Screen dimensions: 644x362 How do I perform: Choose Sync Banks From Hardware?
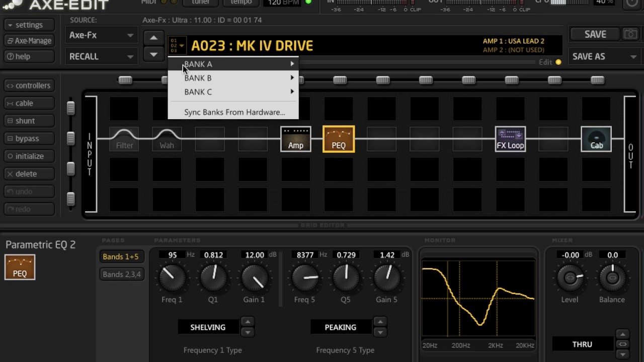click(x=233, y=112)
